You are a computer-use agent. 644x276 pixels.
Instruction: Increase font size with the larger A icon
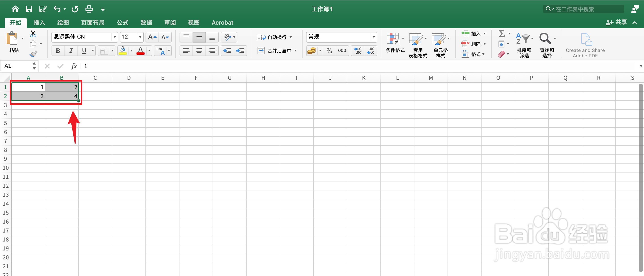152,37
